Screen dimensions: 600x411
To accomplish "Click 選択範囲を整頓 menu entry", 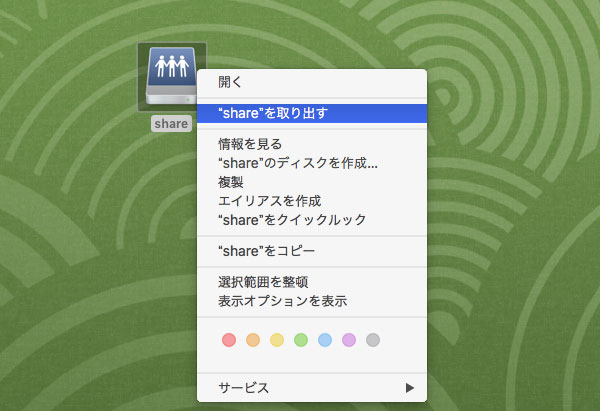I will point(256,282).
